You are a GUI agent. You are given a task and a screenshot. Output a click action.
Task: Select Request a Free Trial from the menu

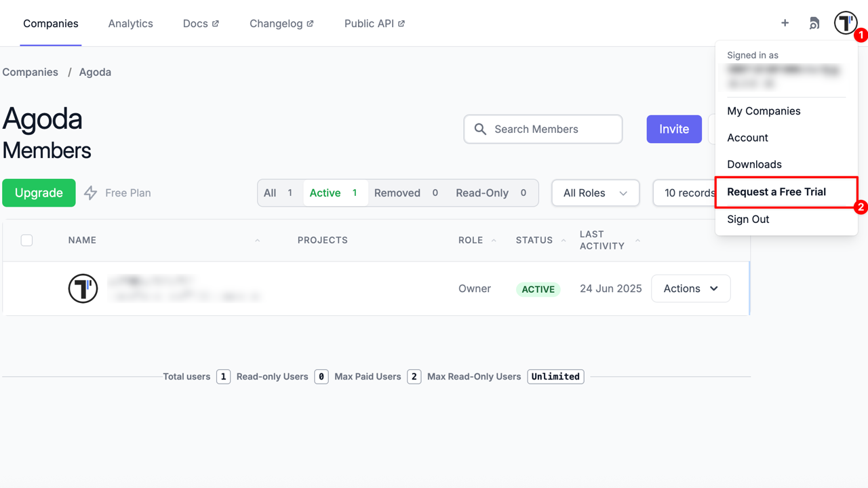(x=777, y=192)
